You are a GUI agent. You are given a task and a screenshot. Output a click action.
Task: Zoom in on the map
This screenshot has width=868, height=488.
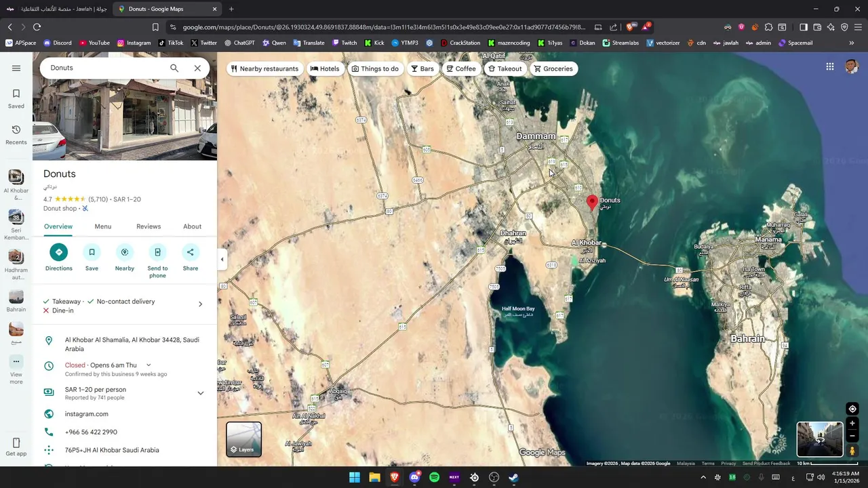[x=852, y=424]
